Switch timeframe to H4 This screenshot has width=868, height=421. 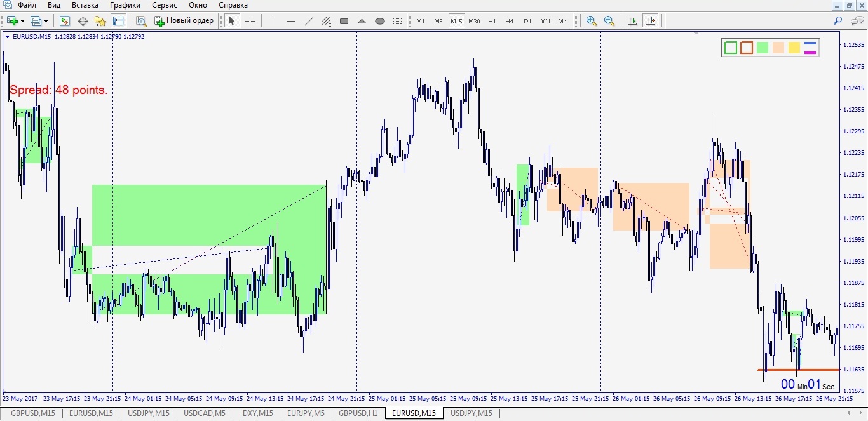pos(510,21)
